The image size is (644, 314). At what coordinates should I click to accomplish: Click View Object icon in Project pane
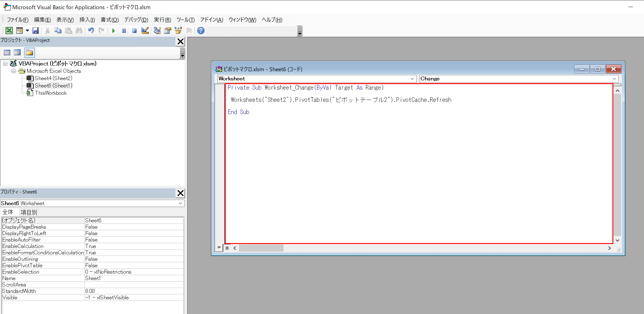17,53
